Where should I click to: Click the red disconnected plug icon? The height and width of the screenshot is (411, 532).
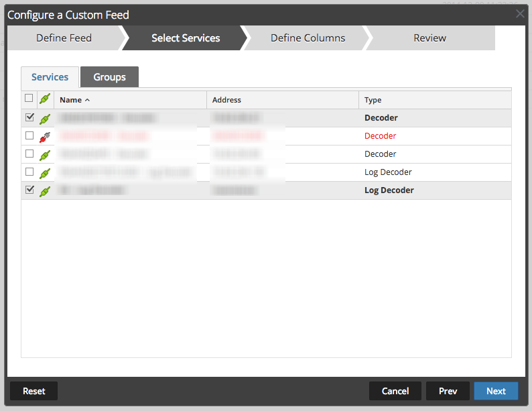pos(45,136)
